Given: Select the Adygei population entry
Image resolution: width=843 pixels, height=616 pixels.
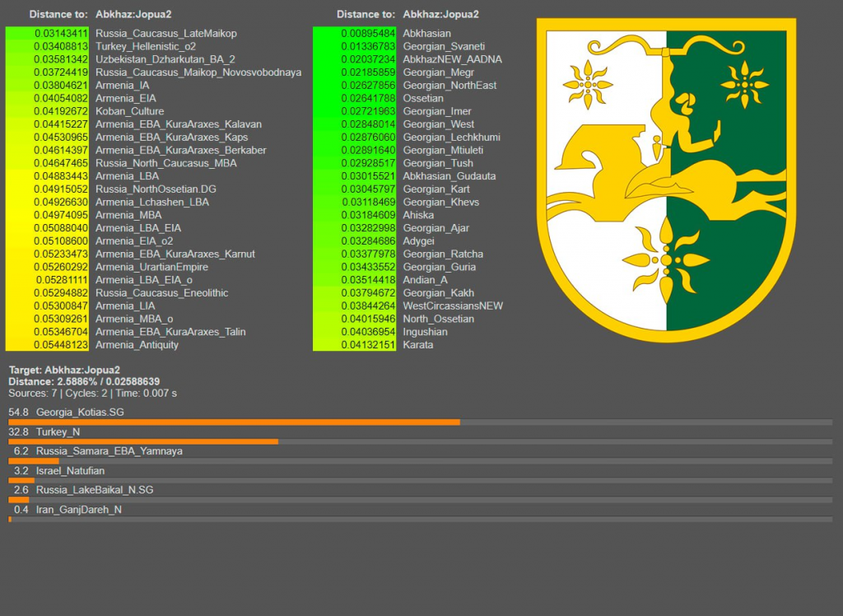Looking at the screenshot, I should point(418,241).
